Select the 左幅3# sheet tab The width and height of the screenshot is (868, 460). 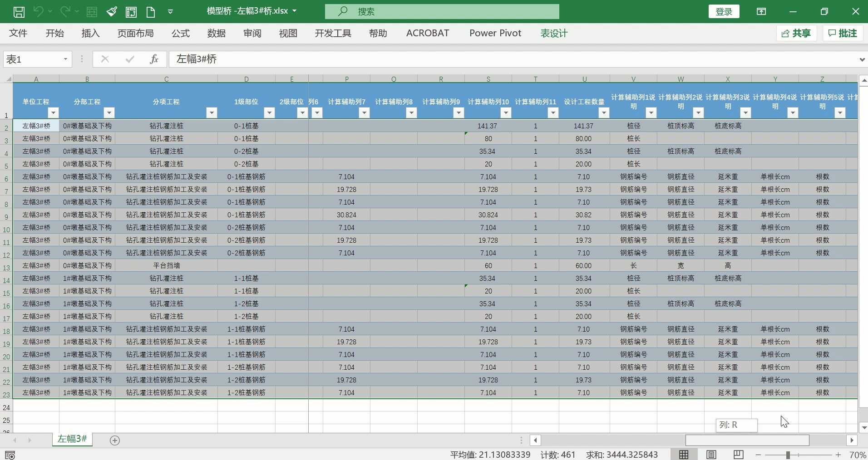coord(72,439)
